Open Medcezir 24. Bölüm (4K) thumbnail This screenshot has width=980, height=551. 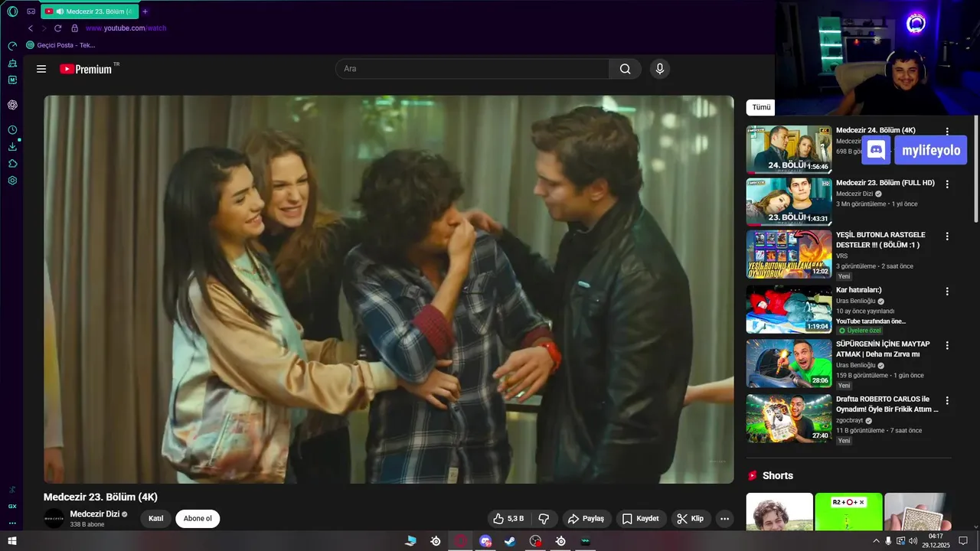coord(789,150)
